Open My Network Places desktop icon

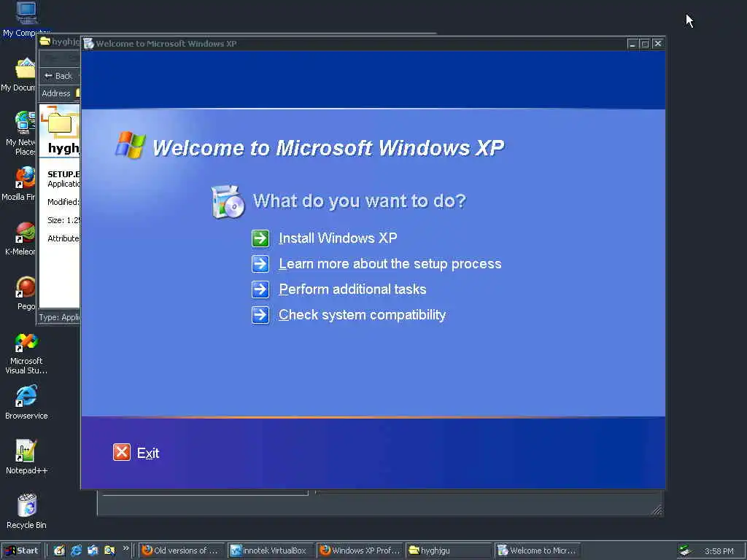pyautogui.click(x=21, y=133)
